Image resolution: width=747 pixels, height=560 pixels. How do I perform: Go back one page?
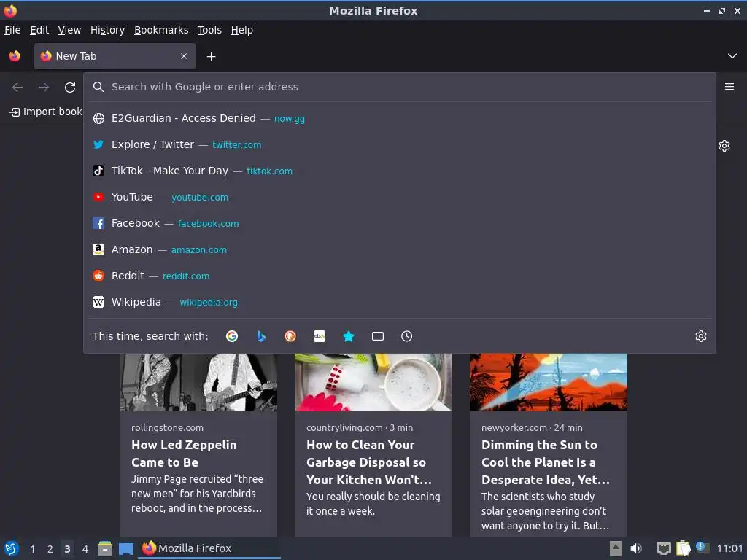[18, 87]
